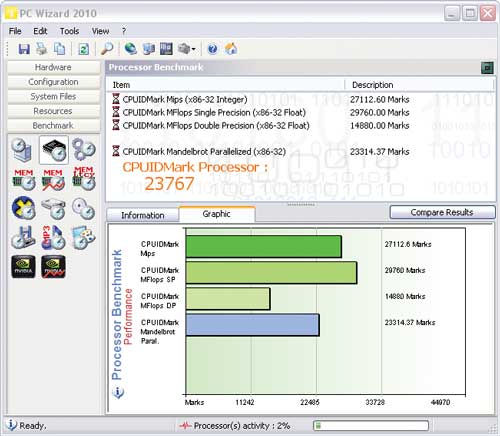Click the two-monitors toolbar icon
The width and height of the screenshot is (500, 436).
point(148,49)
